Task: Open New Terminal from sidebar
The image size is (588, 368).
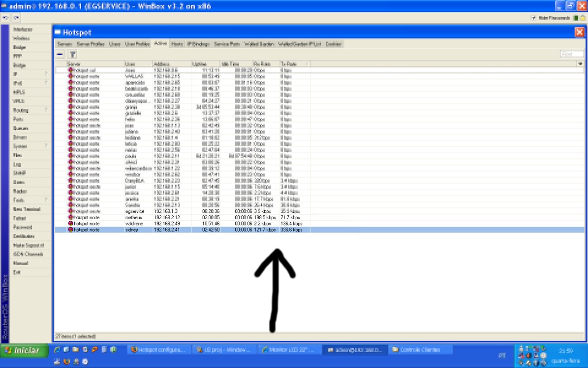Action: [27, 209]
